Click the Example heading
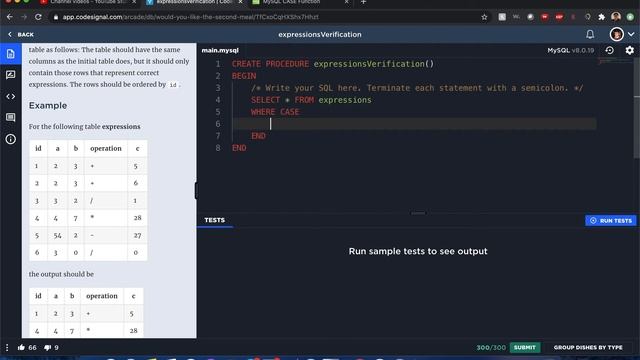This screenshot has width=640, height=360. click(x=48, y=105)
